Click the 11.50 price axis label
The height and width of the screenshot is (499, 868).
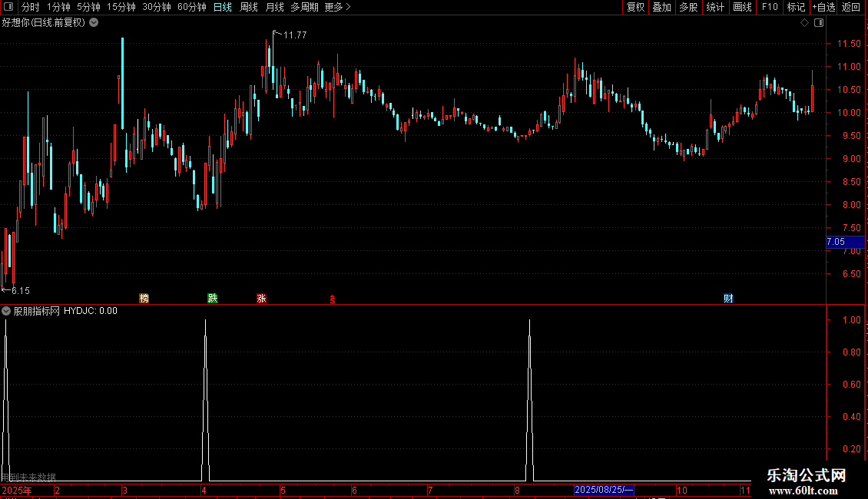click(x=849, y=44)
